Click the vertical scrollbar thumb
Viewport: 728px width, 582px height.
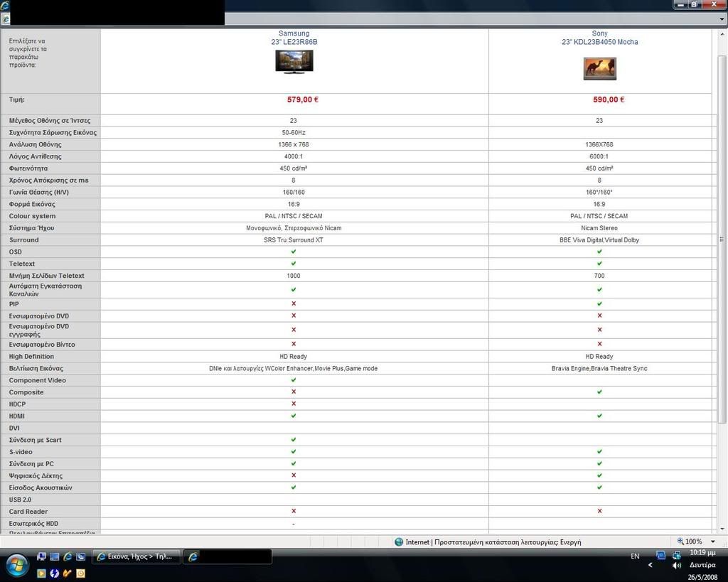point(722,239)
